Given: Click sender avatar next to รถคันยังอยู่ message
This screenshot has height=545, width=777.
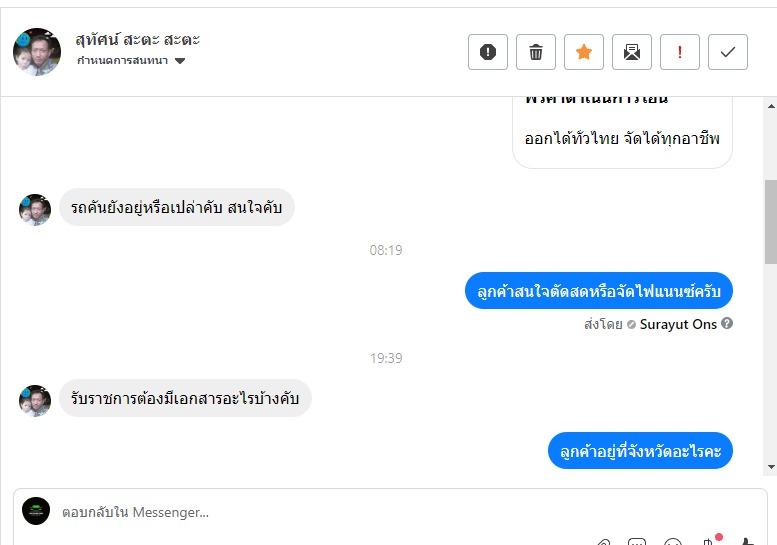Looking at the screenshot, I should click(x=35, y=209).
